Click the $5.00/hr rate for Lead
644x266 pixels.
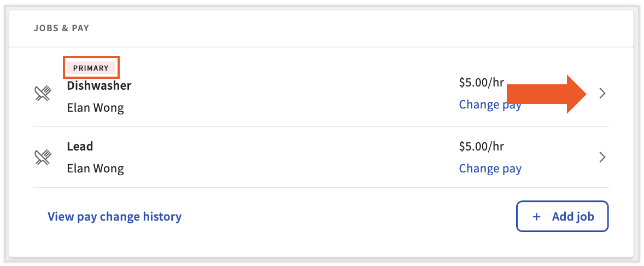coord(481,146)
